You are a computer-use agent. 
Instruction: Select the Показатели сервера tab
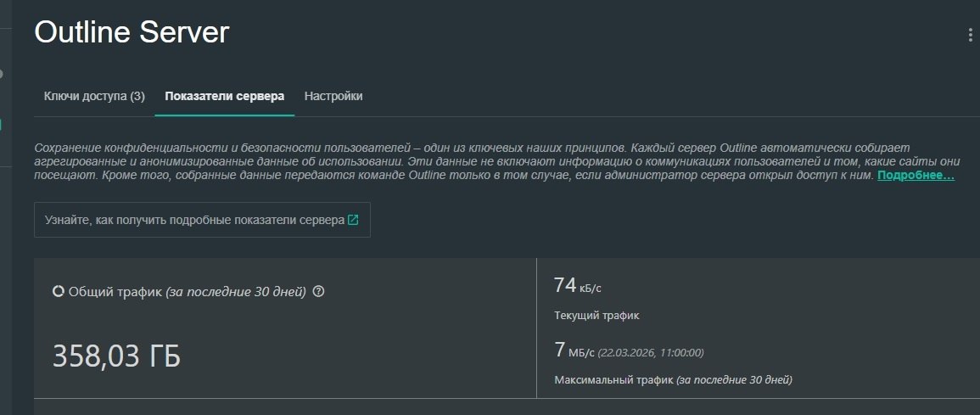(224, 96)
